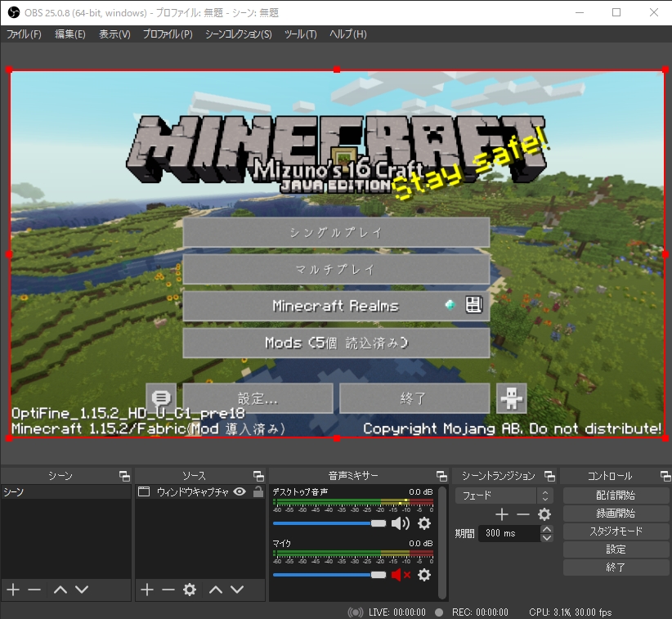Click Minecraft language speech-bubble icon

[161, 398]
